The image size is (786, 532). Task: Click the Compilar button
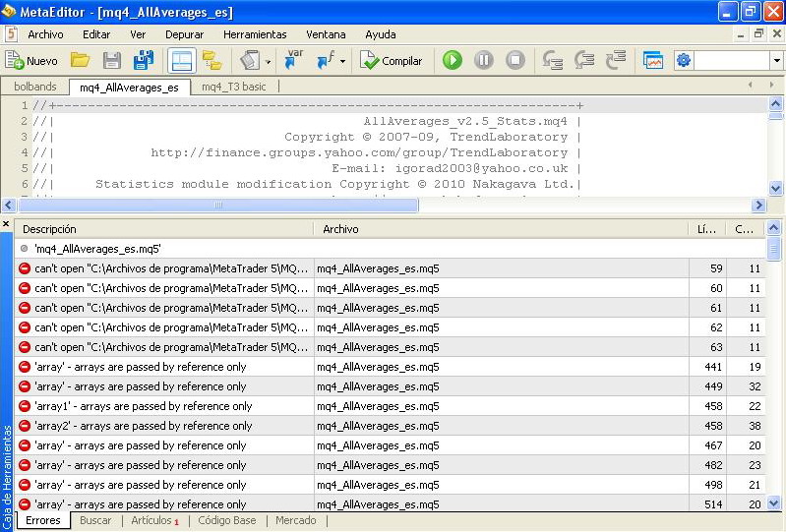[392, 61]
